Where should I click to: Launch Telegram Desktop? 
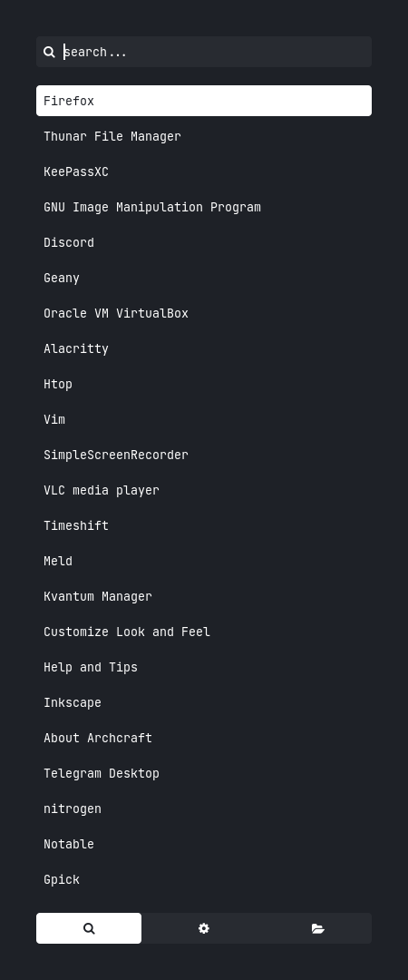tap(204, 773)
